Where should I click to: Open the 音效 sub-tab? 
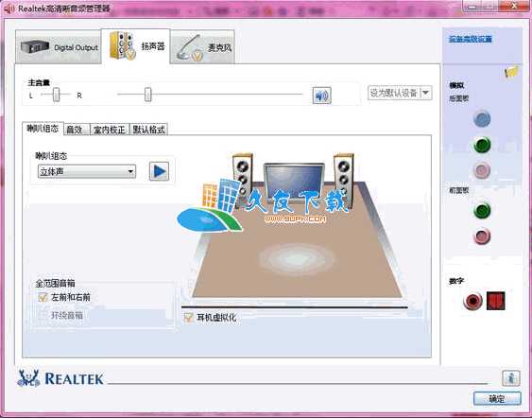point(77,130)
